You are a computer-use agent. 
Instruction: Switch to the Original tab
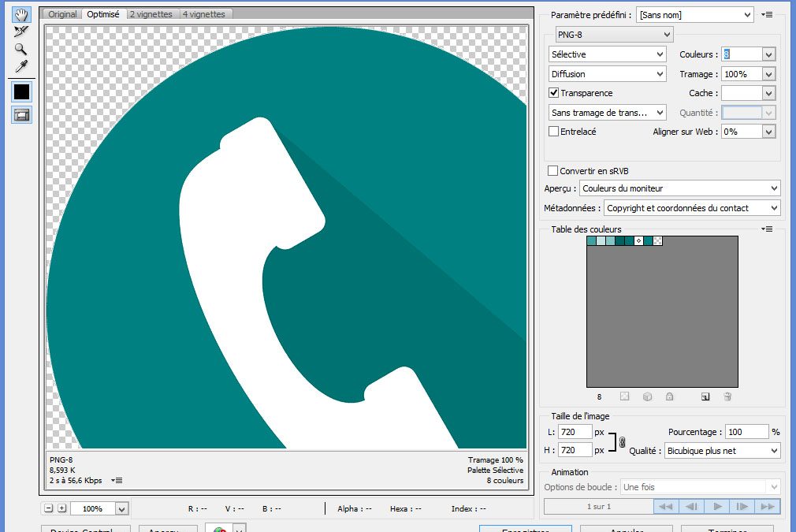point(62,14)
